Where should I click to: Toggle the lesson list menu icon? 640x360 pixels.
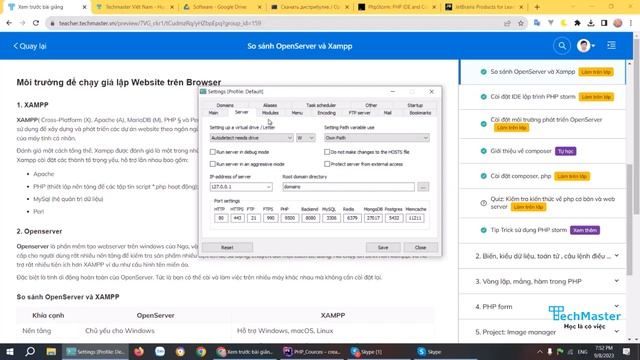pyautogui.click(x=611, y=45)
